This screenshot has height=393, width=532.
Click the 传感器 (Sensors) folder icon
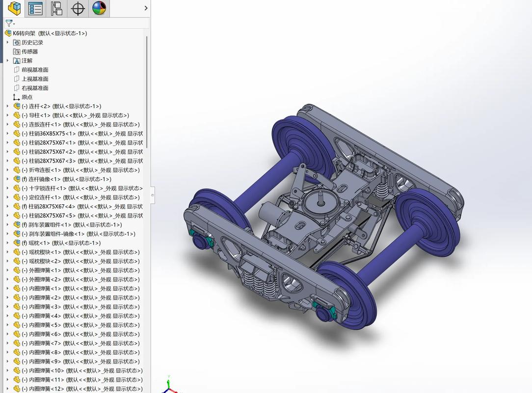[17, 51]
